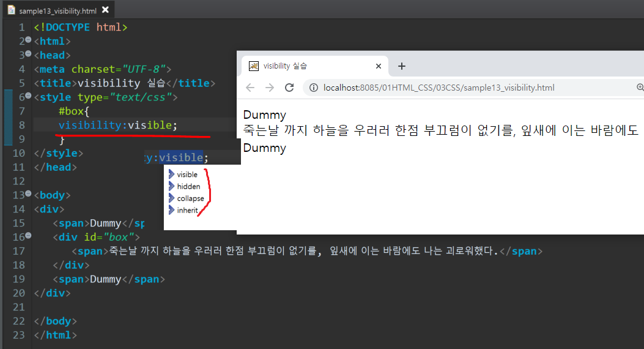Collapse the div id box fold on line 16

click(x=28, y=236)
